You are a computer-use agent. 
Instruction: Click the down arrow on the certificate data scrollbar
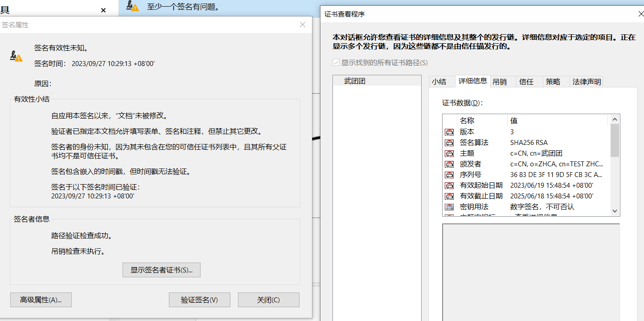click(x=615, y=211)
